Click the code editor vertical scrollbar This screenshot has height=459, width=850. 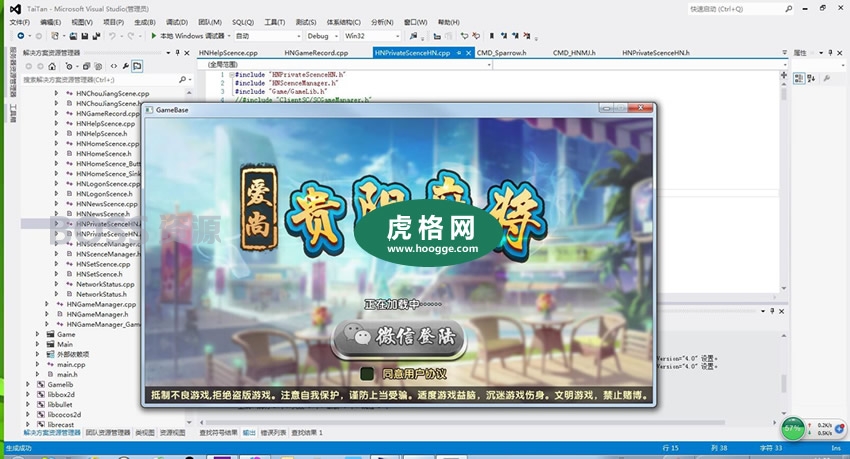(x=784, y=184)
